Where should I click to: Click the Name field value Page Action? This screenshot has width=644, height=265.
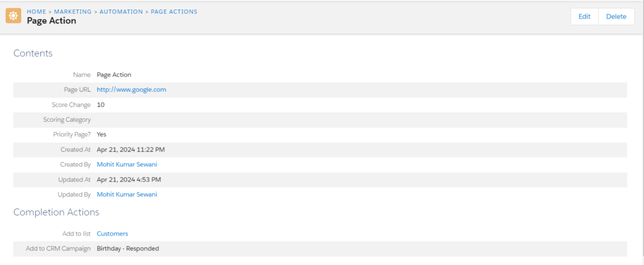tap(114, 75)
